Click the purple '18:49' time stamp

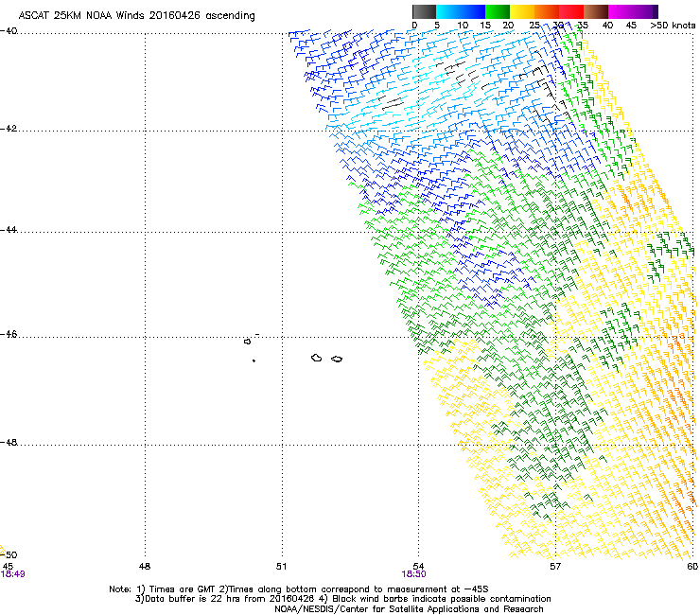pyautogui.click(x=12, y=574)
